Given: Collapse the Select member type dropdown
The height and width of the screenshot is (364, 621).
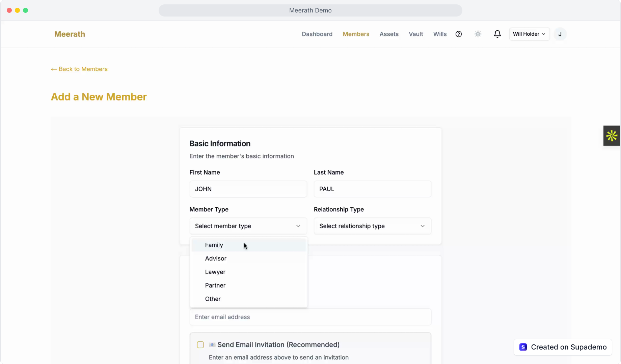Looking at the screenshot, I should pos(248,226).
